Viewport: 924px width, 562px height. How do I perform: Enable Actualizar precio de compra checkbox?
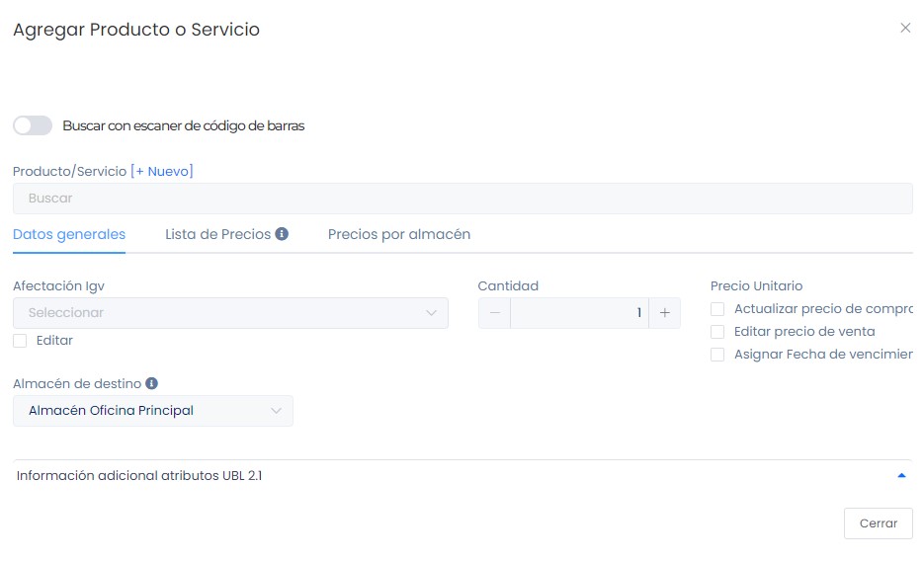pyautogui.click(x=717, y=310)
